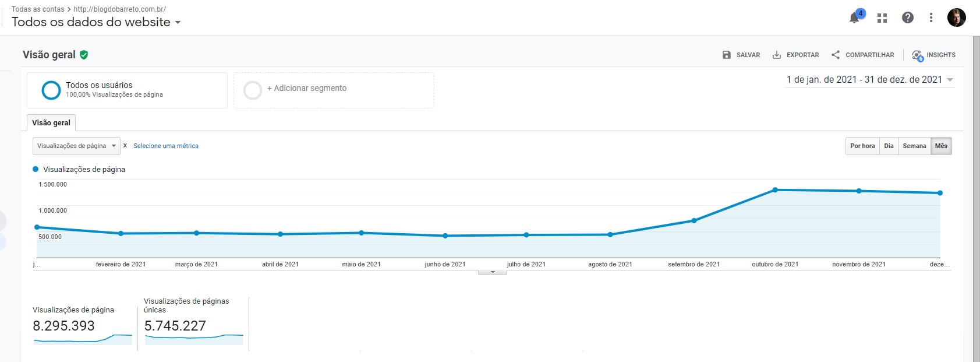Open the Insights panel icon

(918, 55)
